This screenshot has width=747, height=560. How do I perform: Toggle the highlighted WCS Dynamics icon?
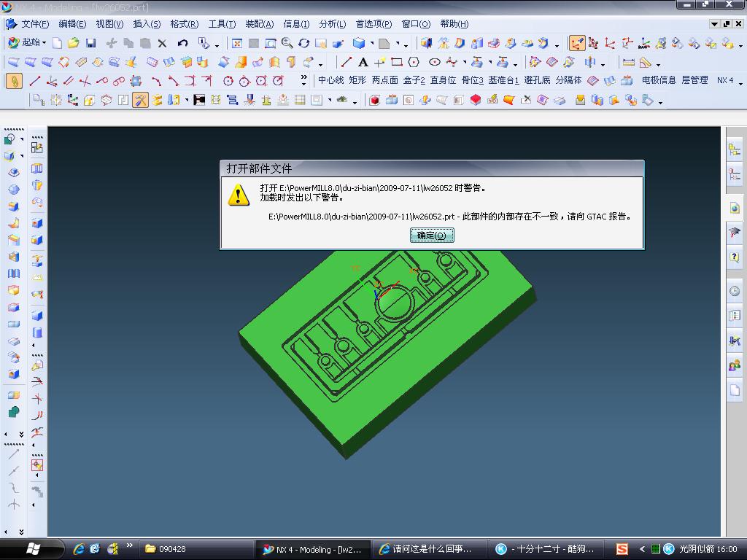[577, 43]
